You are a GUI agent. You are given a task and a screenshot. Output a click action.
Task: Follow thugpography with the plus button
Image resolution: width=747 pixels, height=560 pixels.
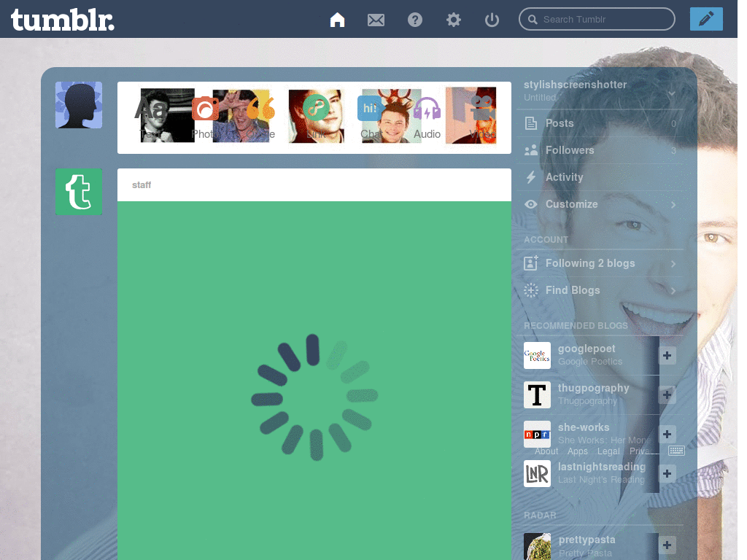point(667,394)
